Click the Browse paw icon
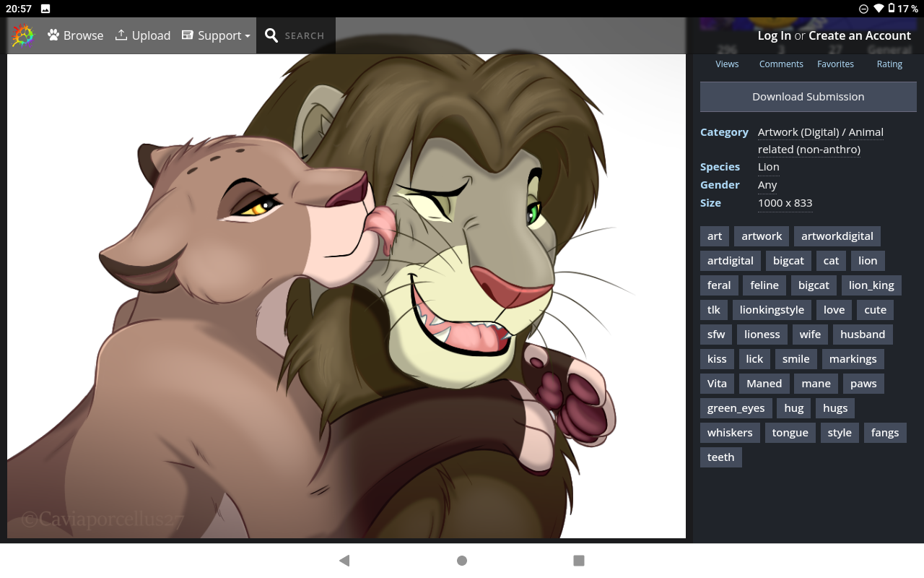This screenshot has height=578, width=924. (x=53, y=35)
